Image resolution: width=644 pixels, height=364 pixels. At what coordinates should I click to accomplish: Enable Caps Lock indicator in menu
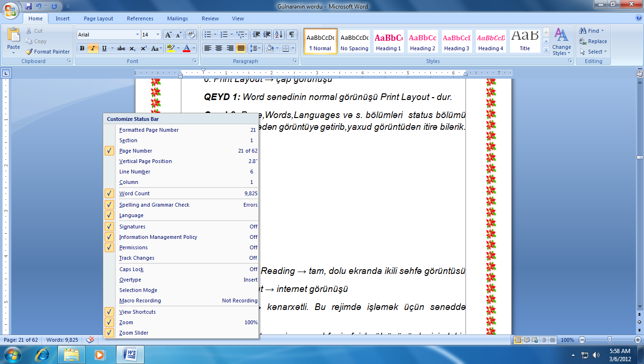[181, 269]
